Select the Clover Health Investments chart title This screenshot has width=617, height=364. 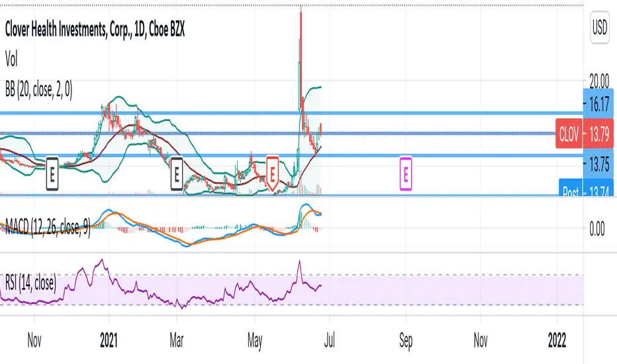pyautogui.click(x=95, y=30)
